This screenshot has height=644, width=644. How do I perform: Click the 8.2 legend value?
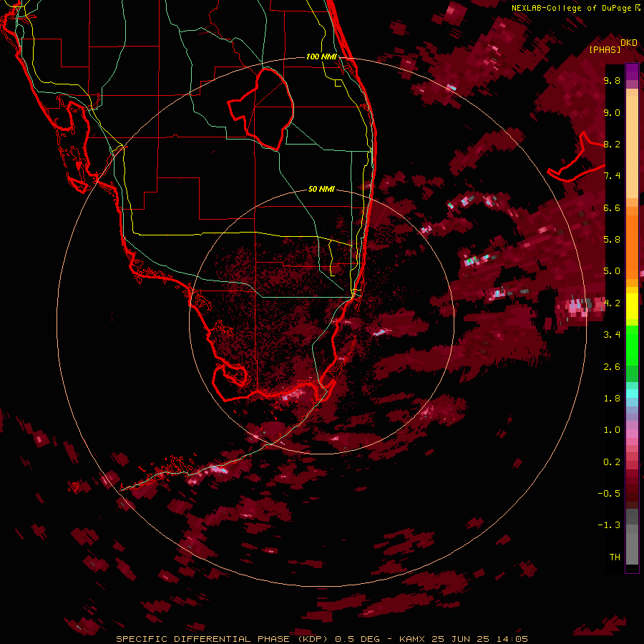click(612, 144)
